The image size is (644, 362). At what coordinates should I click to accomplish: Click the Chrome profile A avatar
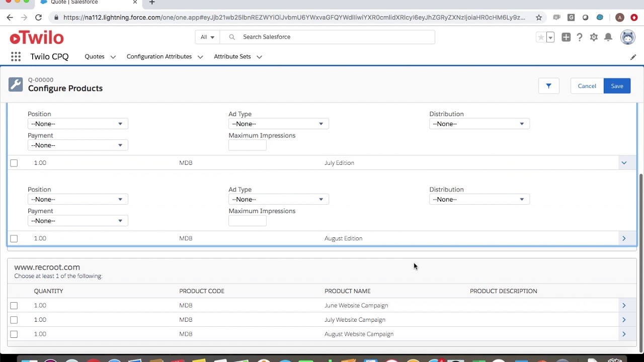(620, 18)
